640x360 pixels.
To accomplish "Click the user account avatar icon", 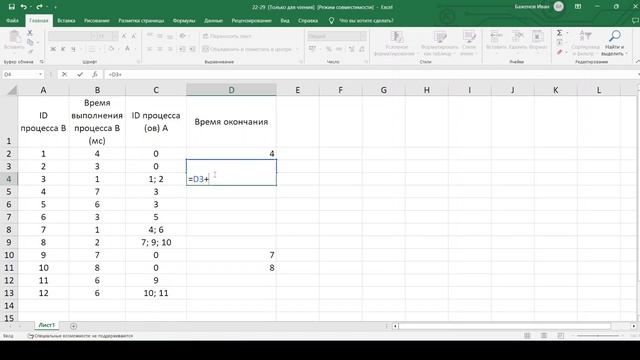I will 559,6.
